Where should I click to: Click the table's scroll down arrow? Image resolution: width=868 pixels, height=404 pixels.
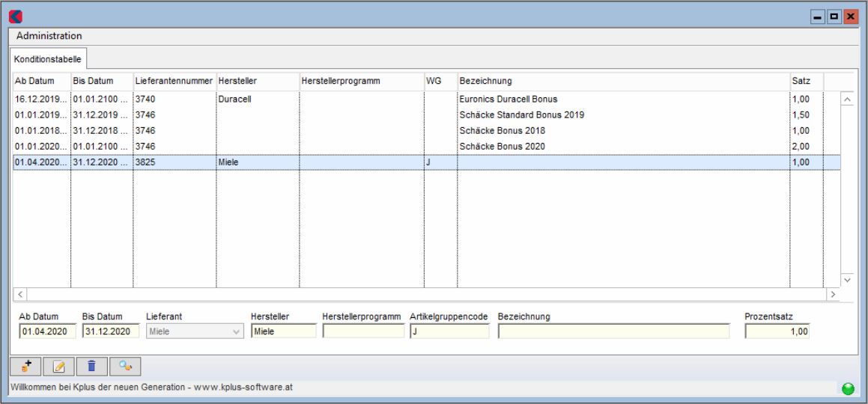click(847, 281)
